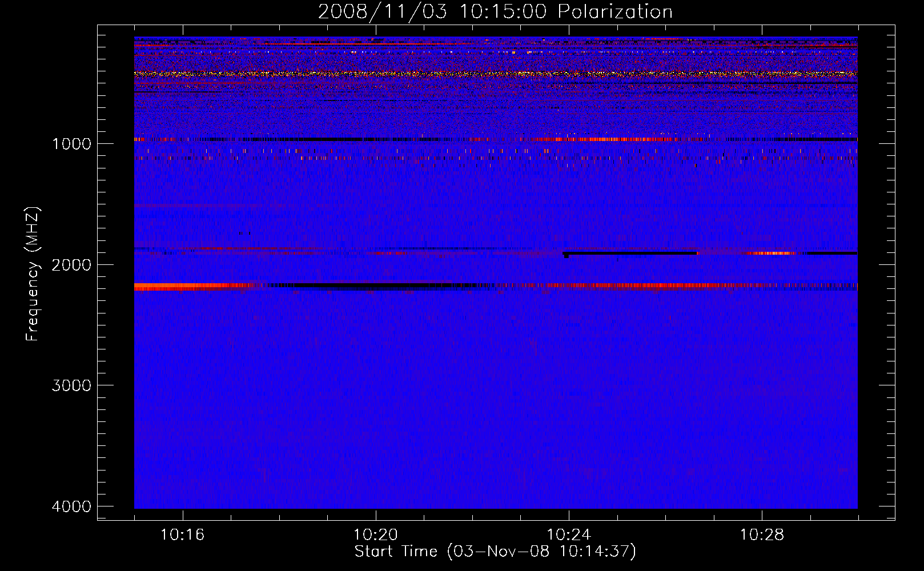Click the plot title '2008/11/03 10:15:00 Polarization'
The width and height of the screenshot is (924, 571).
tap(495, 11)
